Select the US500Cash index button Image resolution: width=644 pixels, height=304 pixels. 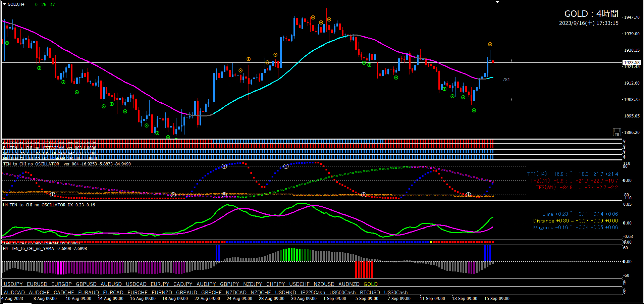click(x=342, y=293)
